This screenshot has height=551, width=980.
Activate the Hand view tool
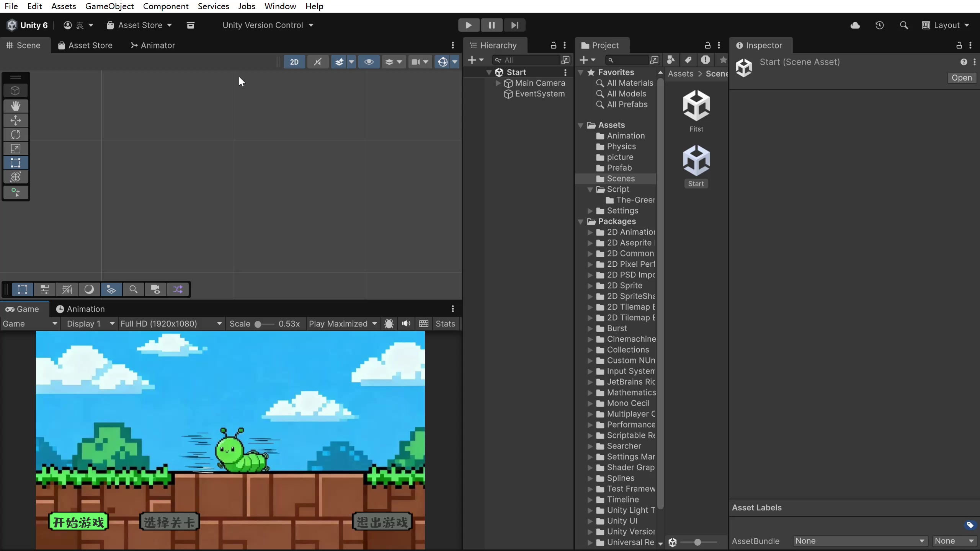(x=15, y=106)
